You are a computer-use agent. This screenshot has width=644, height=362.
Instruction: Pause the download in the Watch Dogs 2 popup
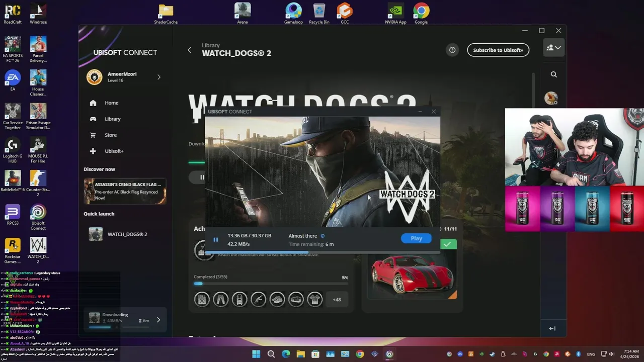(x=215, y=240)
